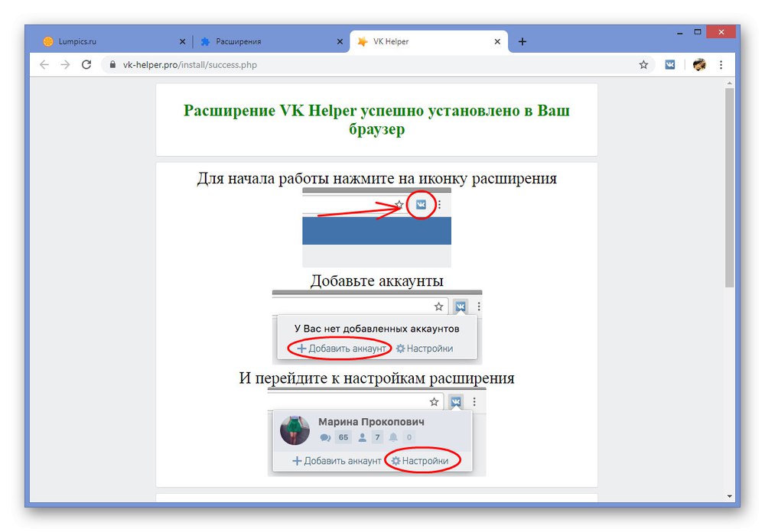Minimize the browser window
765x532 pixels.
679,33
